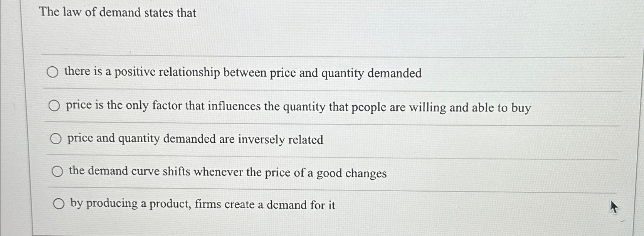
Task: Choose the 'inversely related' radio button
Action: (x=56, y=139)
